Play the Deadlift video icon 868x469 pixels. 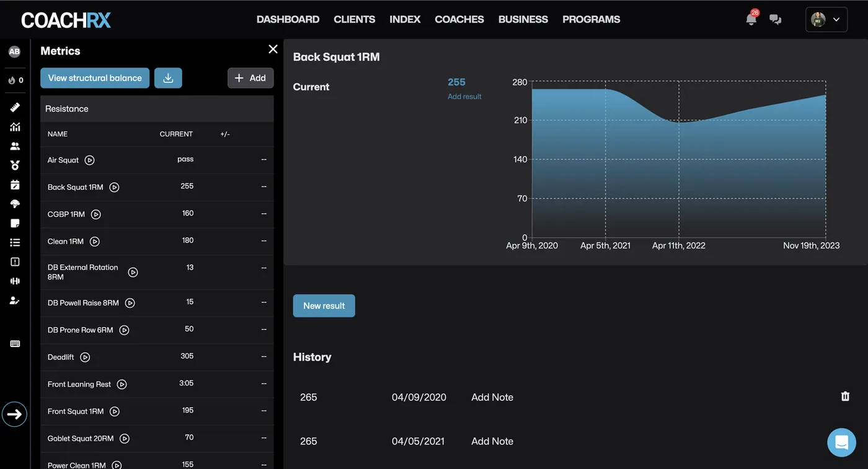point(85,357)
